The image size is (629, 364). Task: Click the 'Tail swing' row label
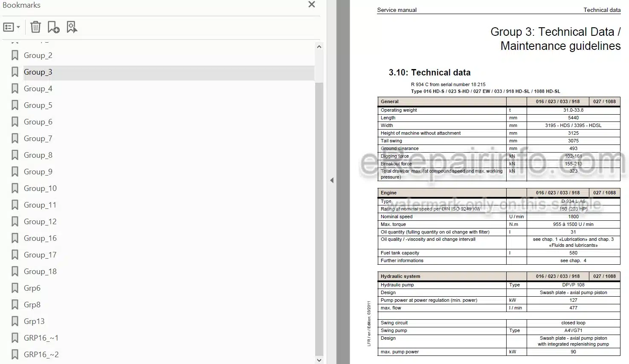(391, 141)
